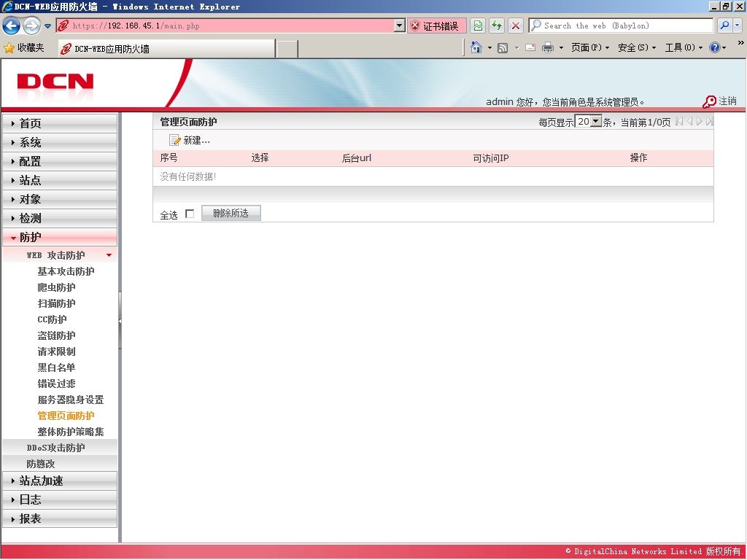
Task: Open 黑白名单 in sidebar
Action: pyautogui.click(x=56, y=367)
